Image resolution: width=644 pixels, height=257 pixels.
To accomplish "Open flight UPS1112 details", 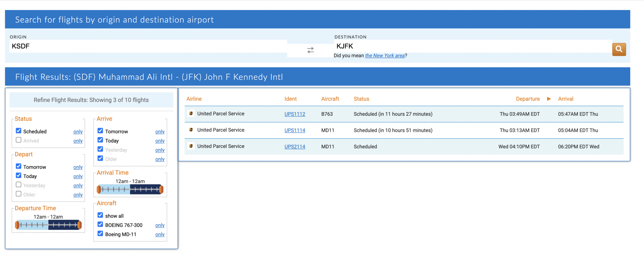I will point(295,114).
